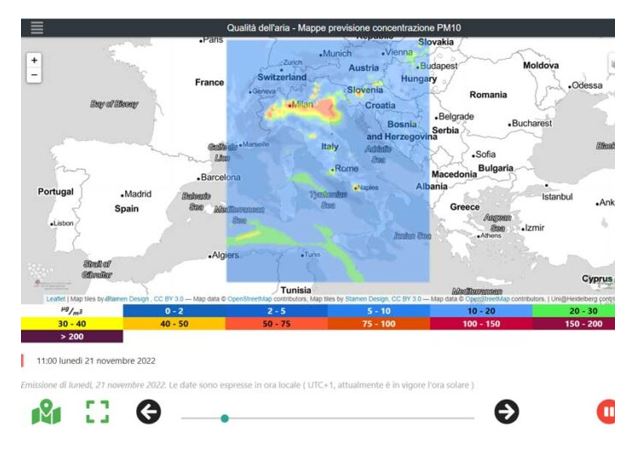Screen dimensions: 640x462
Task: Go to previous forecast with left arrow
Action: click(149, 412)
